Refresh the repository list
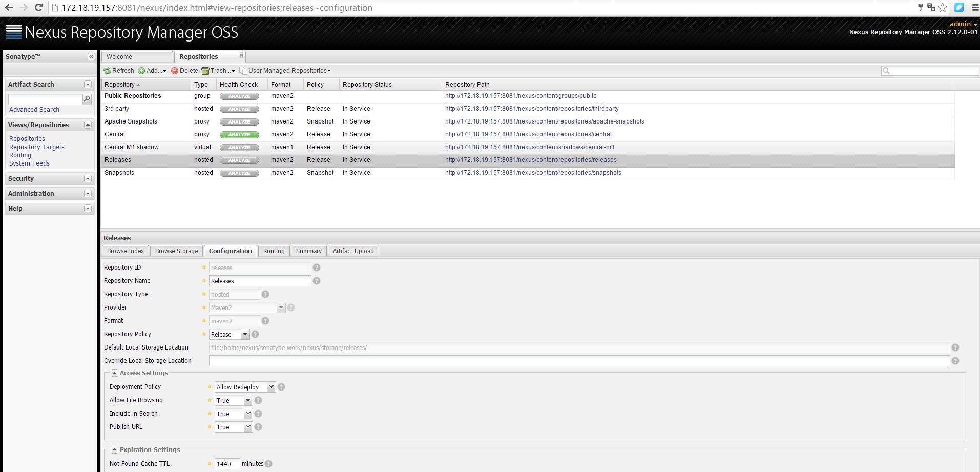980x472 pixels. point(119,71)
